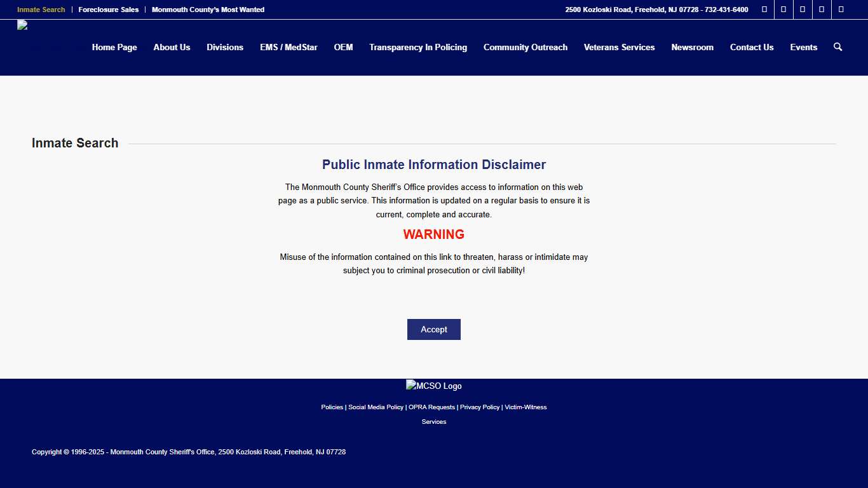Click the third social media icon in header
The width and height of the screenshot is (868, 488).
[x=802, y=10]
